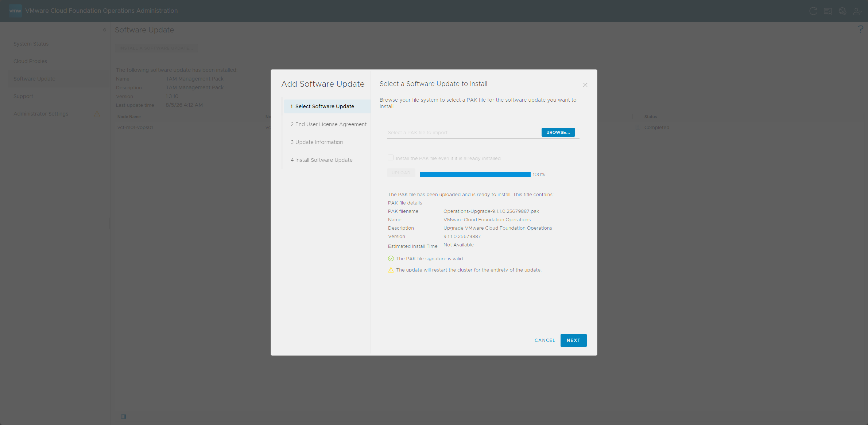Image resolution: width=868 pixels, height=425 pixels.
Task: Open Administrator Settings in the sidebar
Action: pos(41,114)
